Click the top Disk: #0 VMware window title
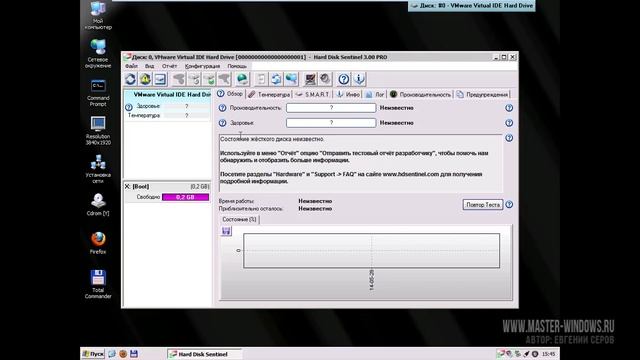The image size is (640, 360). point(472,6)
